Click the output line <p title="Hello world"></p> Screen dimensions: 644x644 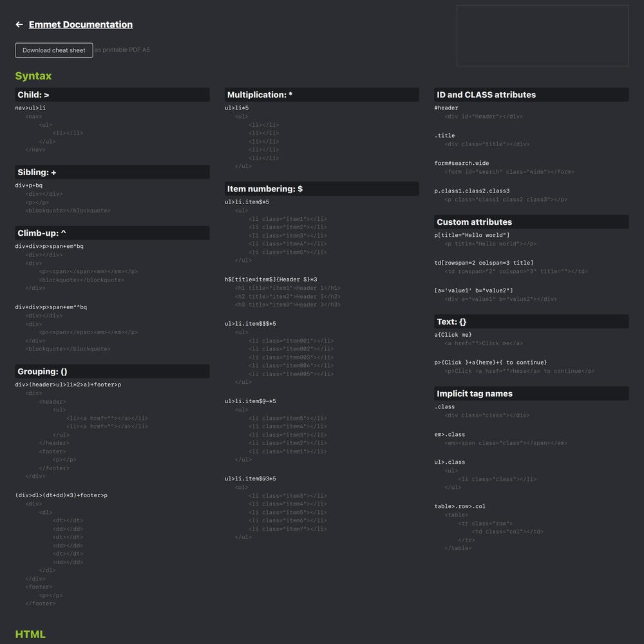coord(490,244)
